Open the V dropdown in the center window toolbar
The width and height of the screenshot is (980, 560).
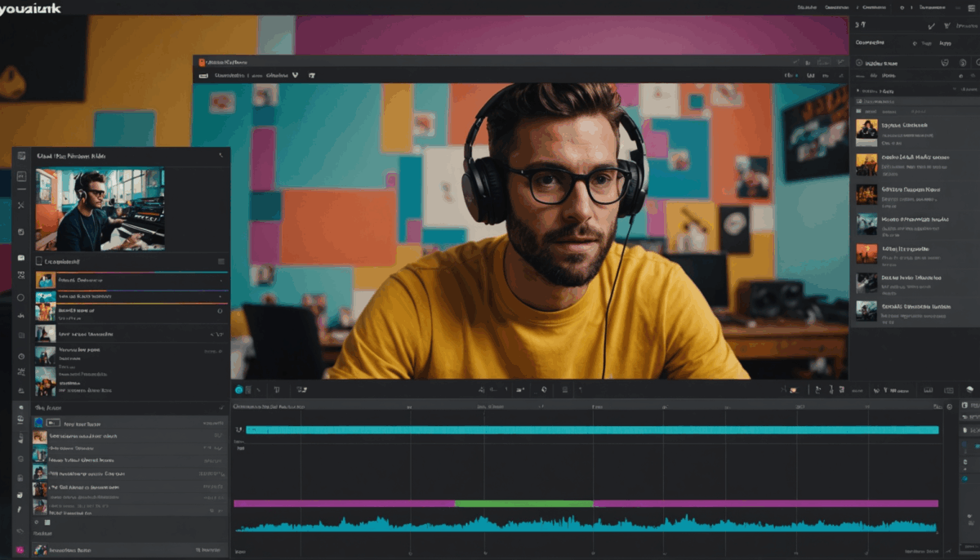pos(295,75)
